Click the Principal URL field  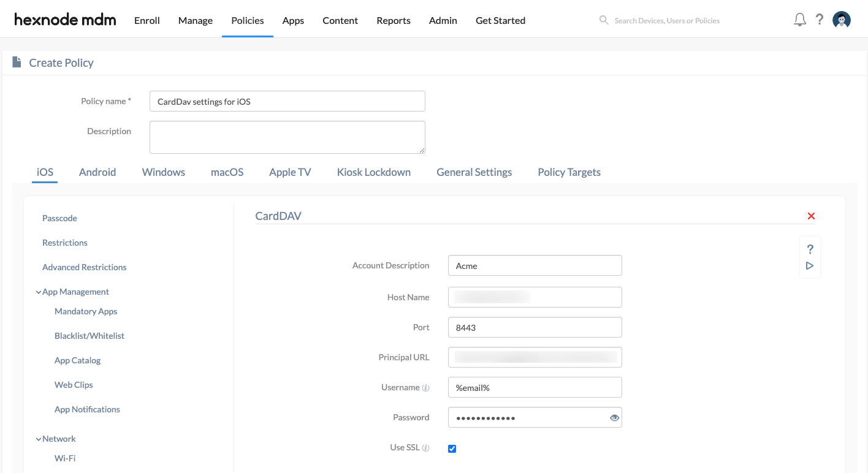click(535, 357)
